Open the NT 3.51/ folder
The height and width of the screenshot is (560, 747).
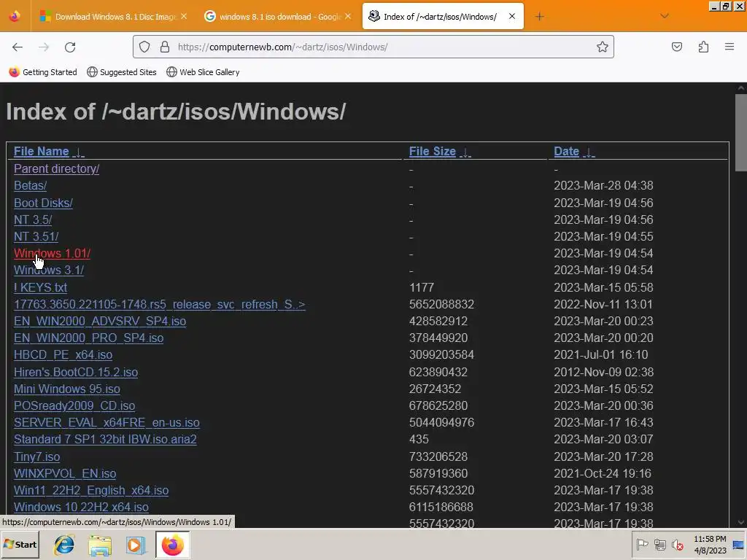(x=36, y=236)
